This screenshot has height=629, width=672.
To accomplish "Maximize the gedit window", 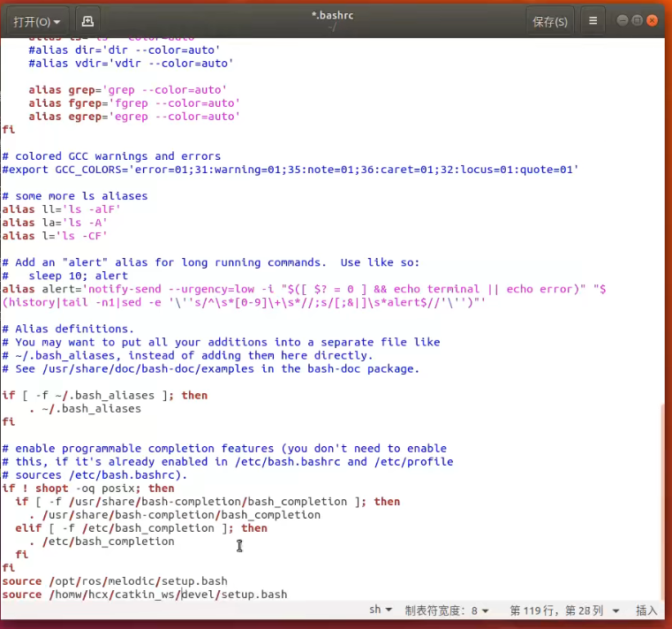I will pos(638,20).
